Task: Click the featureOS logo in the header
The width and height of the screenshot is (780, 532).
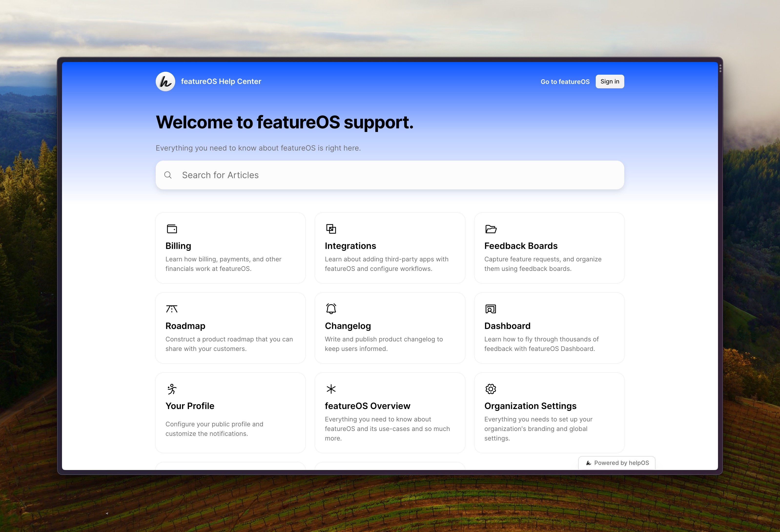Action: [165, 81]
